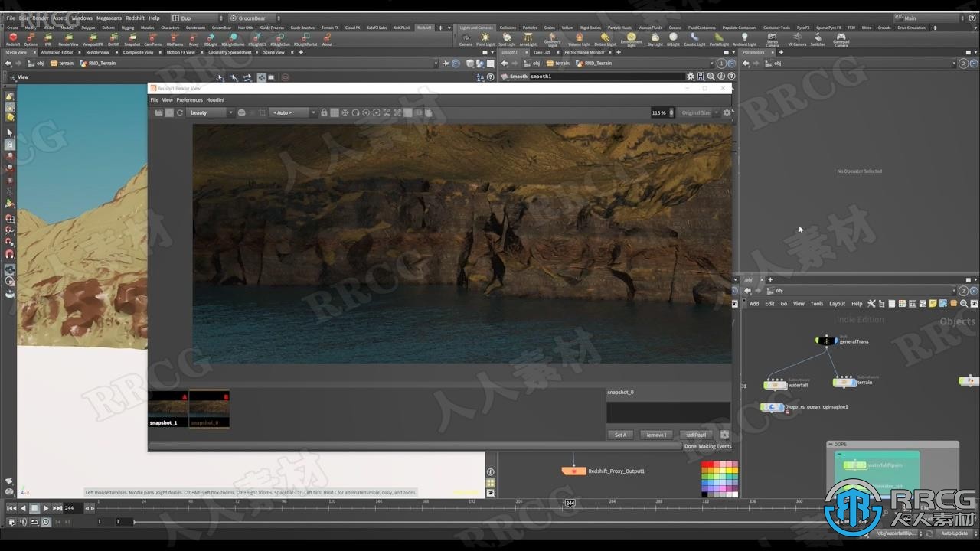Add an Environment Light from shelf
The width and height of the screenshot is (980, 551).
coord(631,39)
